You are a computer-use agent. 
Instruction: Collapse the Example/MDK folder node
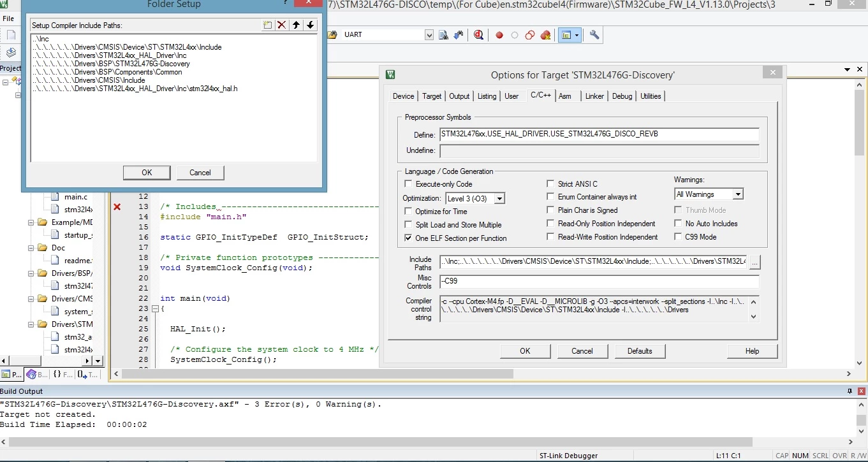point(31,222)
